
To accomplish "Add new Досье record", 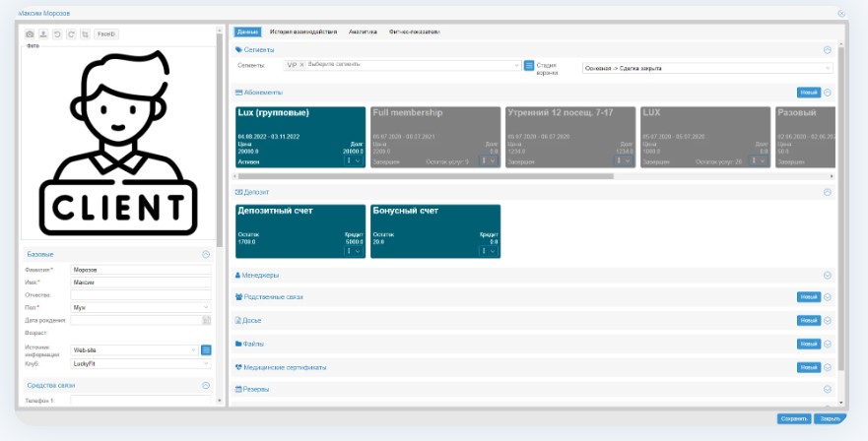I will click(x=809, y=320).
